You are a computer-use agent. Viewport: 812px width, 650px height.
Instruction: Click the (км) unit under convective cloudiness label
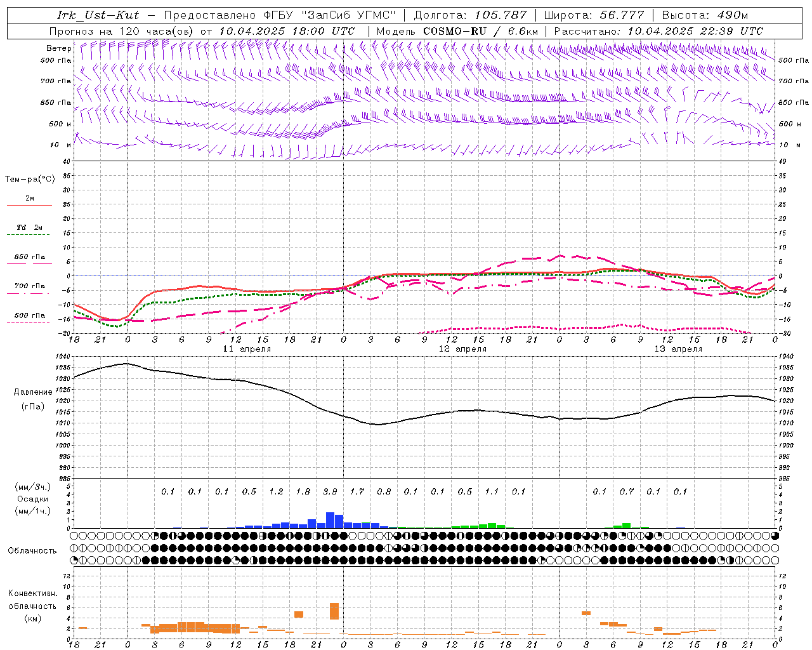[x=32, y=618]
